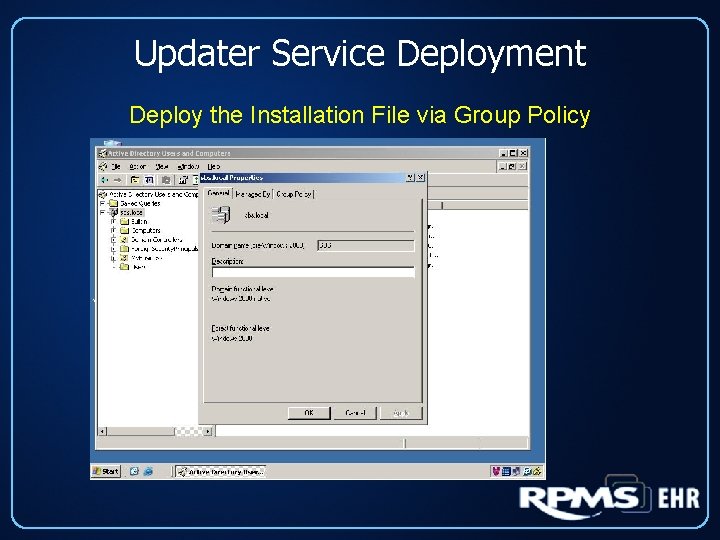Image resolution: width=720 pixels, height=540 pixels.
Task: Switch to the General tab
Action: point(218,193)
